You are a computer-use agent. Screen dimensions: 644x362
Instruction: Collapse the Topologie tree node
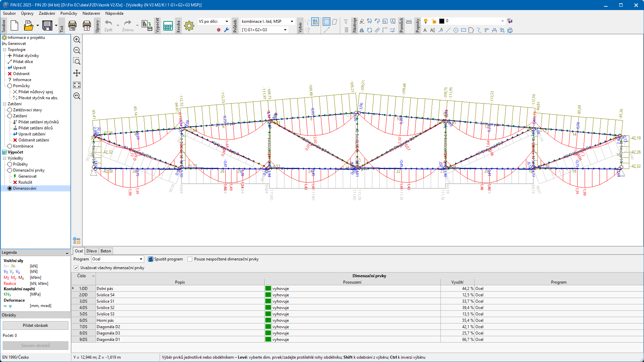click(x=5, y=50)
